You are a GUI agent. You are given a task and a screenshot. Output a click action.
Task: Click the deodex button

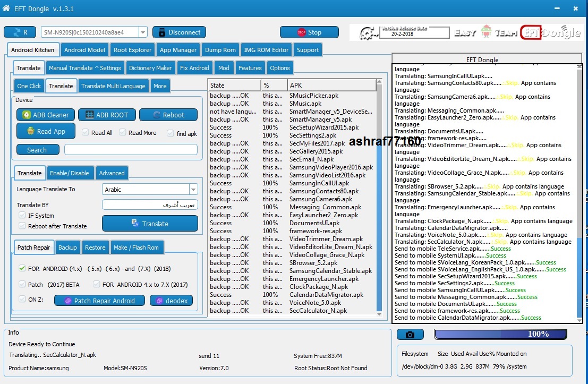click(172, 301)
